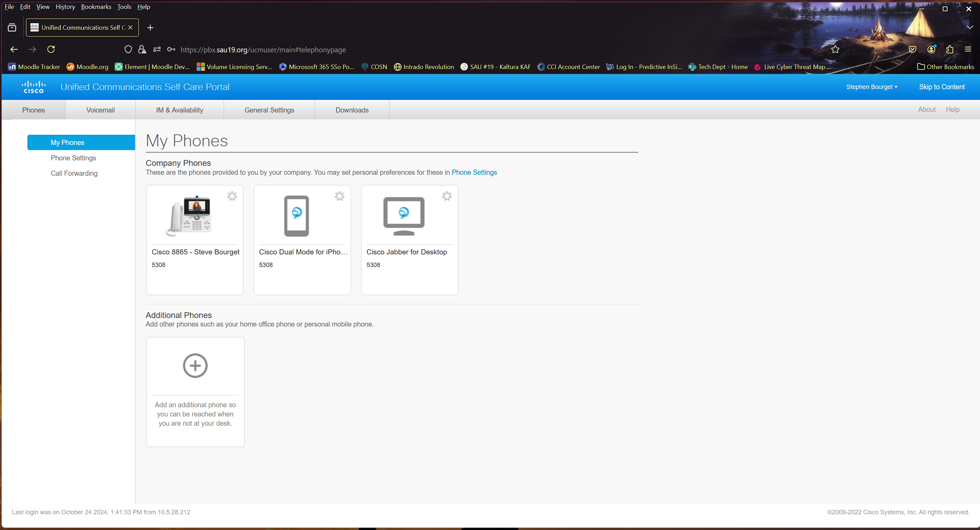Select the Cisco 8865 desk phone image
Screen dimensions: 980x530
coord(190,215)
